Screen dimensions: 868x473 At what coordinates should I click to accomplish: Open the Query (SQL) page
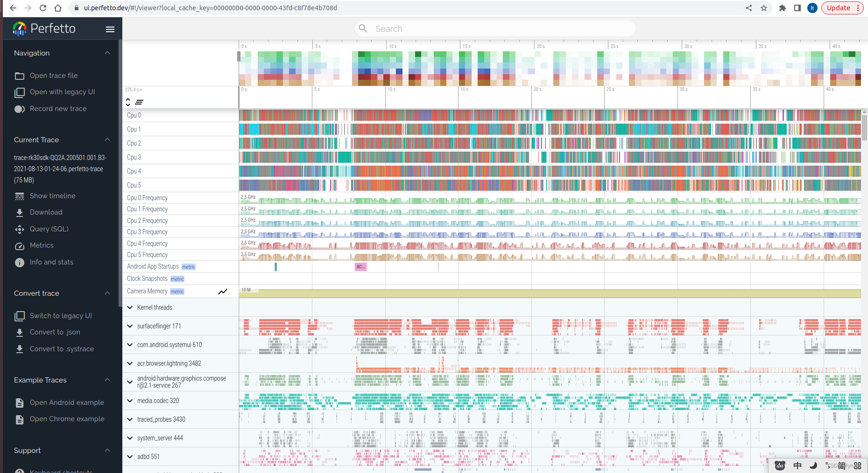pyautogui.click(x=49, y=229)
